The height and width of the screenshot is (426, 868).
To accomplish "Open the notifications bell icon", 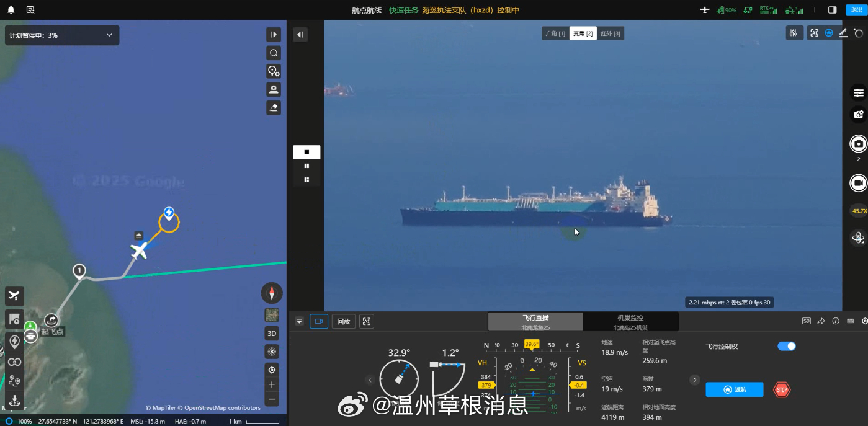I will coord(11,10).
